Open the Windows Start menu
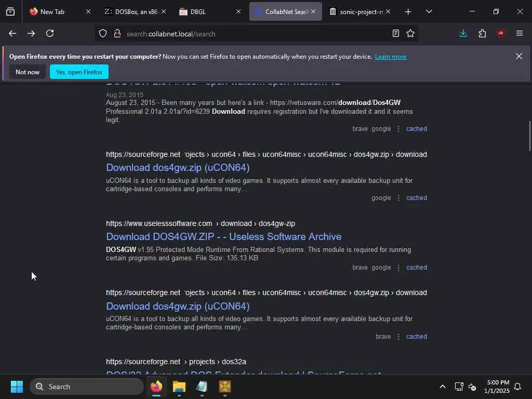This screenshot has height=399, width=532. (17, 387)
